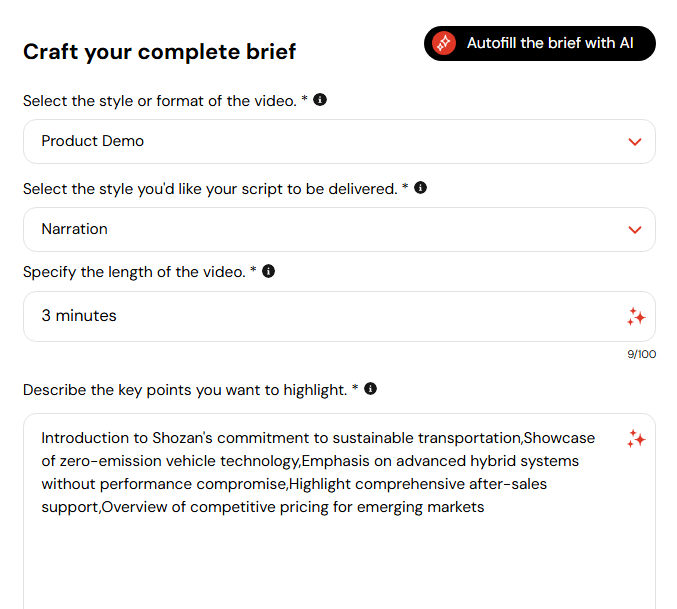677x609 pixels.
Task: Expand the Narration dropdown chevron
Action: (635, 230)
